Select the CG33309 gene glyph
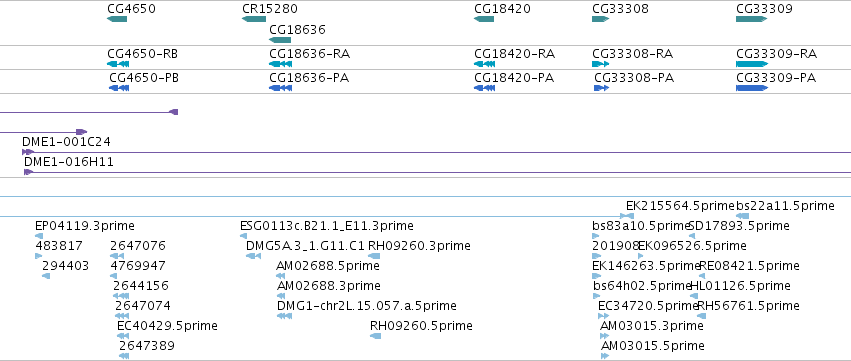851x361 pixels. [x=752, y=19]
